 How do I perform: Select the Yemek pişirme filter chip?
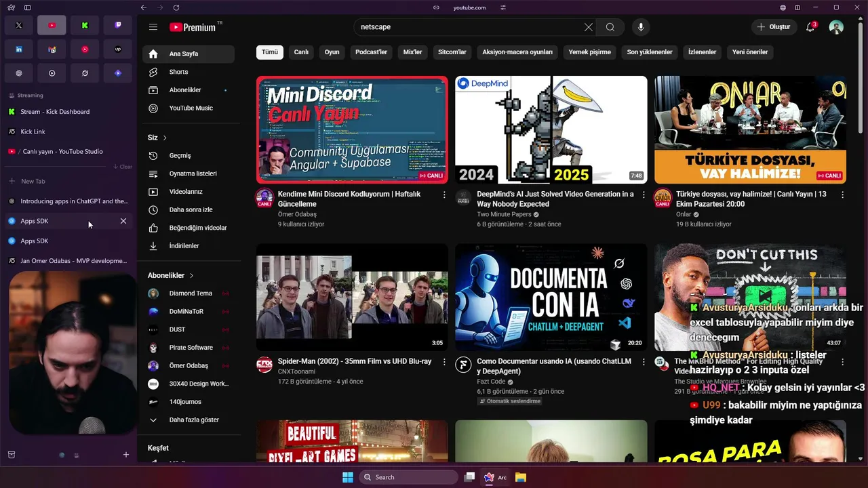(589, 52)
